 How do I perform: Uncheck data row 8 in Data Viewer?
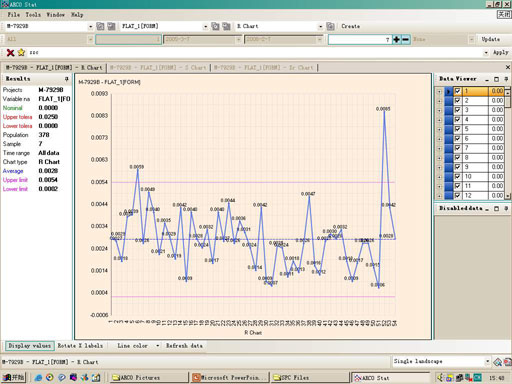point(458,157)
